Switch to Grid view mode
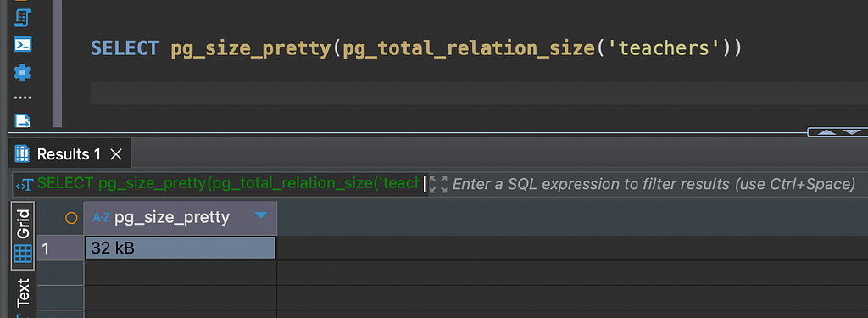The width and height of the screenshot is (868, 318). [23, 236]
